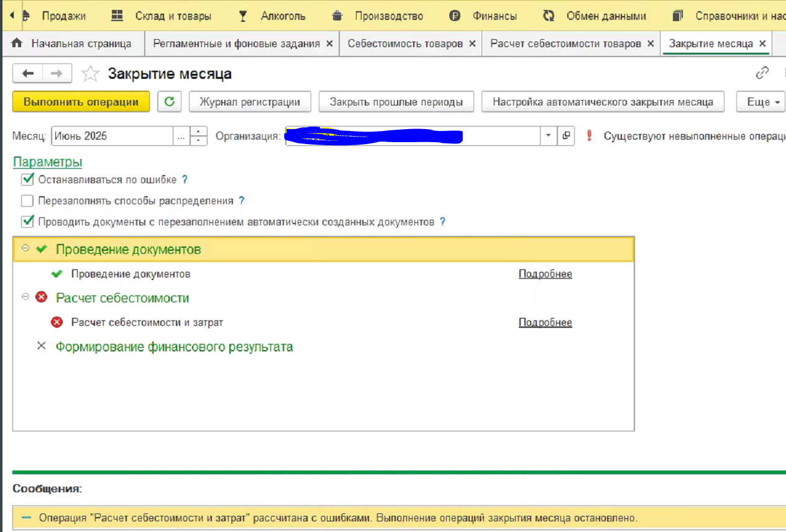This screenshot has width=786, height=532.
Task: Add page to favorites with star icon
Action: click(90, 74)
